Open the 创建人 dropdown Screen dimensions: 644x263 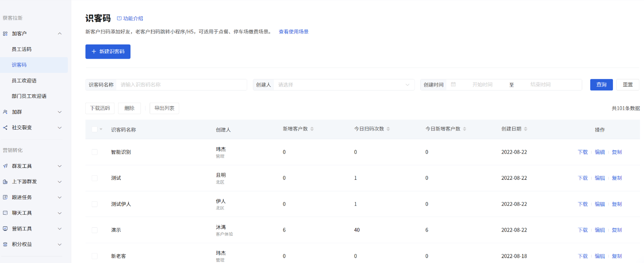[334, 85]
